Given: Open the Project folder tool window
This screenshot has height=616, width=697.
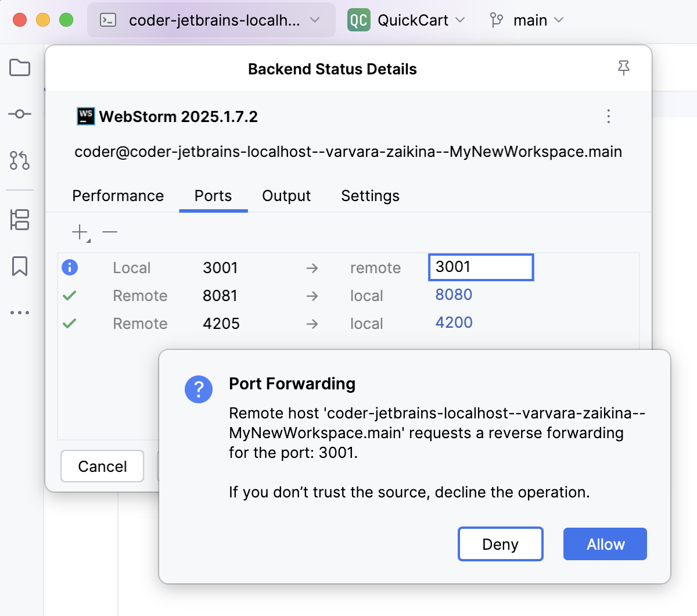Looking at the screenshot, I should coord(20,67).
